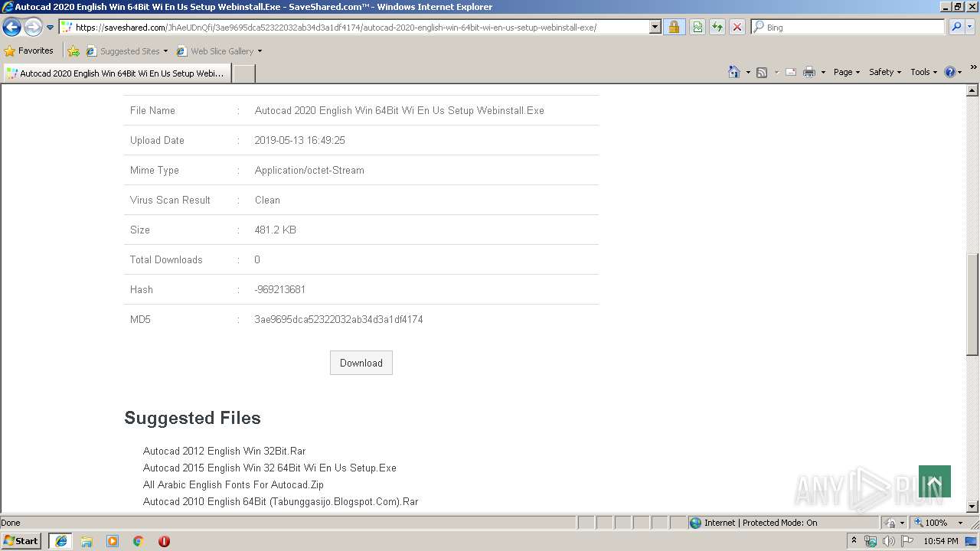Open All Arabic English Fonts For Autocad.Zip
This screenshot has width=980, height=551.
(x=234, y=485)
